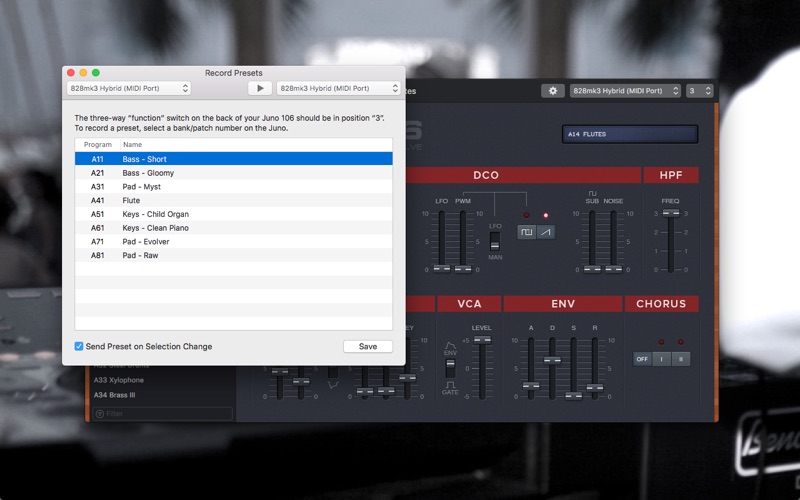The height and width of the screenshot is (500, 800).
Task: Click the Filter search field
Action: 162,413
